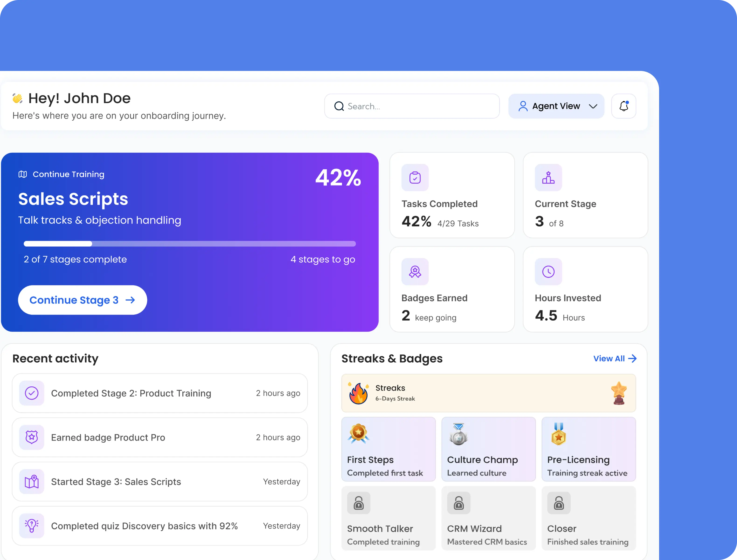Click the Continue Training book icon
This screenshot has height=560, width=737.
click(x=23, y=174)
